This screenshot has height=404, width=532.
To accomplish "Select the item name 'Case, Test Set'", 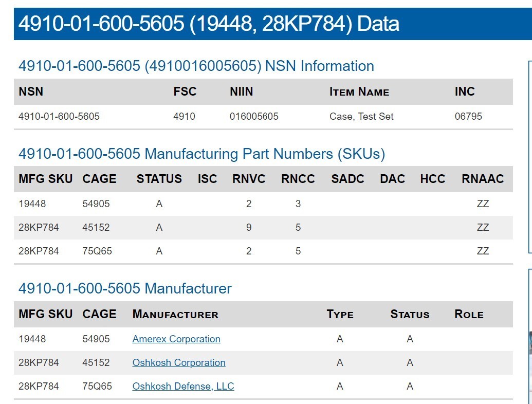I will coord(361,116).
